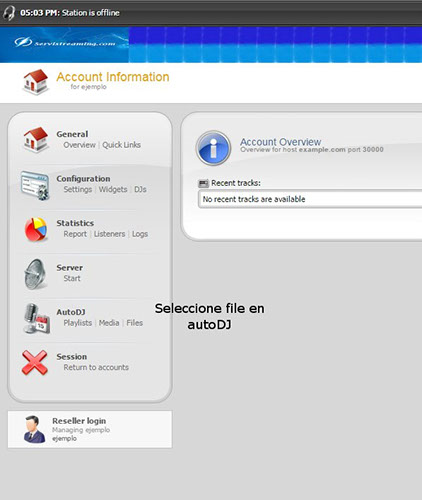Go to Widgets under Configuration
This screenshot has width=422, height=500.
click(113, 189)
